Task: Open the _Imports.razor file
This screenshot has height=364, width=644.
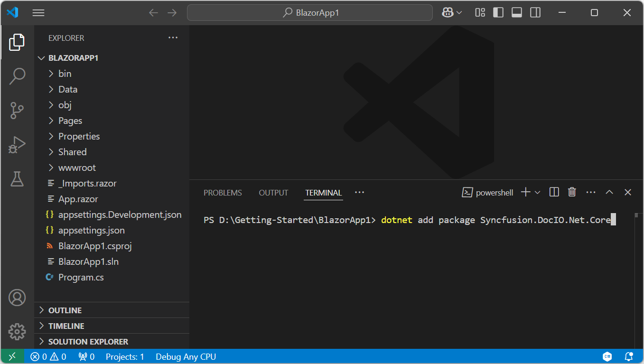Action: [112, 183]
